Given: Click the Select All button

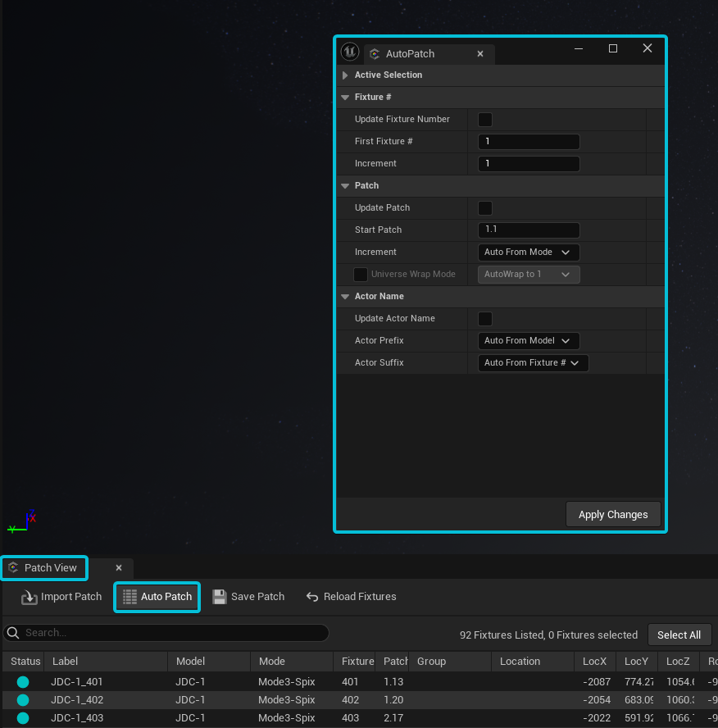Looking at the screenshot, I should [x=679, y=635].
